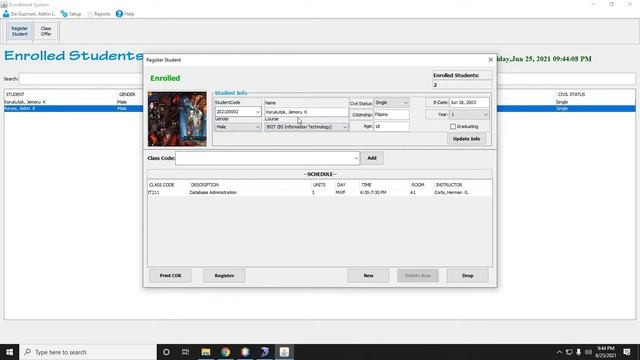The image size is (640, 360).
Task: Click the Name input field
Action: pos(306,112)
